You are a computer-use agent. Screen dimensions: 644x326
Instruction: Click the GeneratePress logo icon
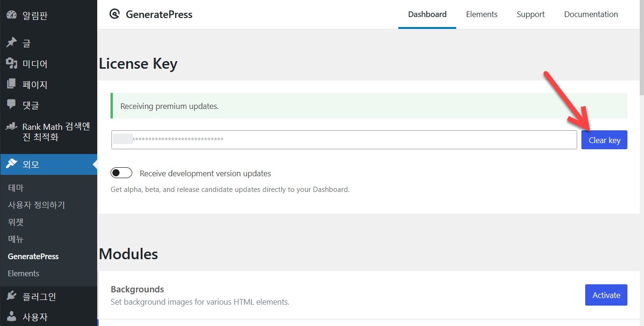pyautogui.click(x=114, y=14)
